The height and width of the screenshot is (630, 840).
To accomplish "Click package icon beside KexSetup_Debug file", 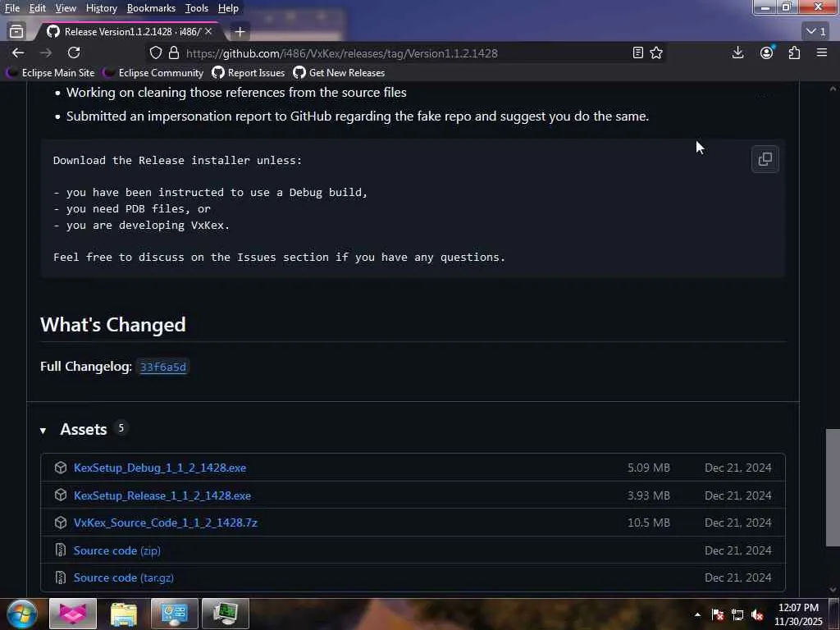I will (61, 468).
